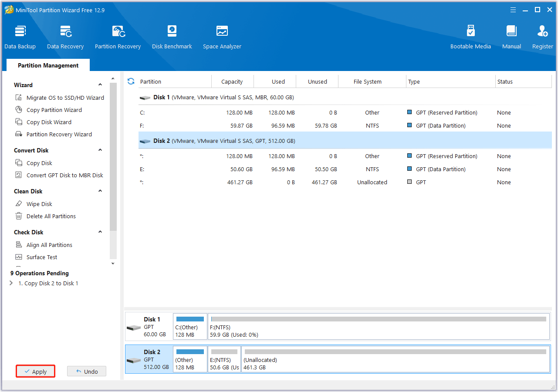The image size is (558, 392).
Task: Collapse the Clean Disk section
Action: pos(100,191)
